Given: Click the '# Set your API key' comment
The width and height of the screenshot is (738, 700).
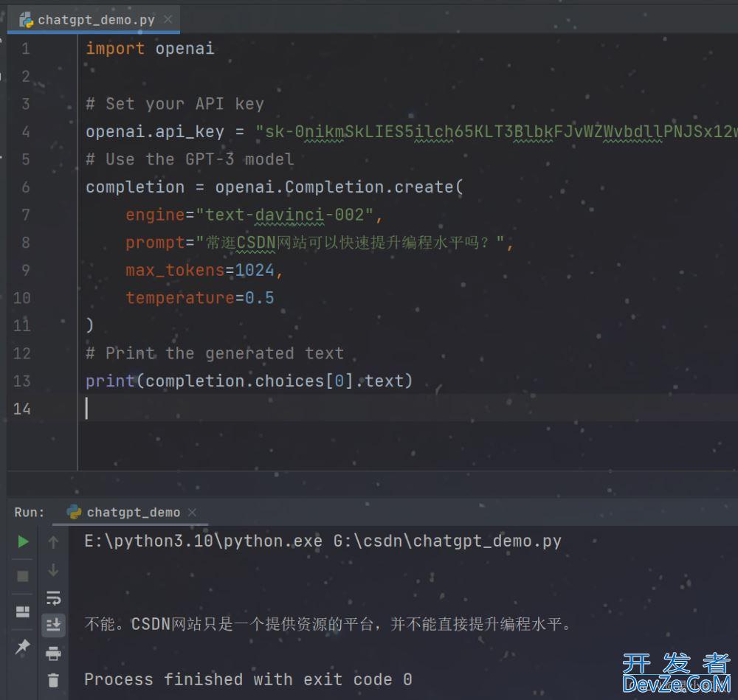Looking at the screenshot, I should coord(175,104).
